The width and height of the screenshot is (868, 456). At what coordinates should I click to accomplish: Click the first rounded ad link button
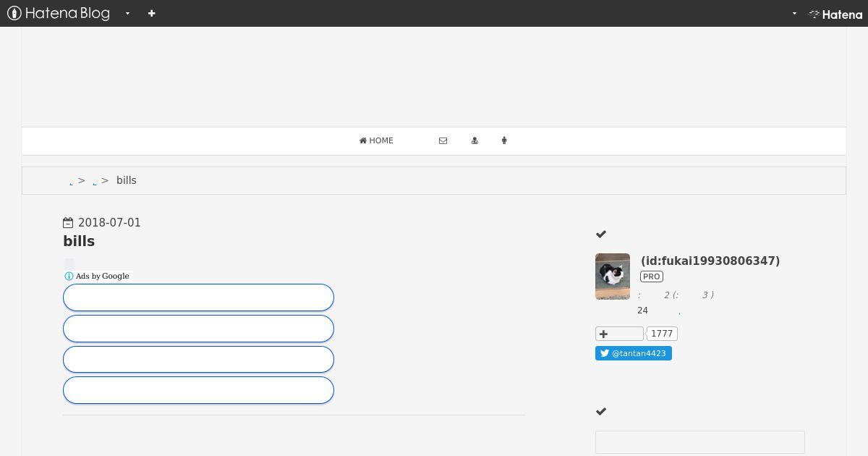point(198,297)
